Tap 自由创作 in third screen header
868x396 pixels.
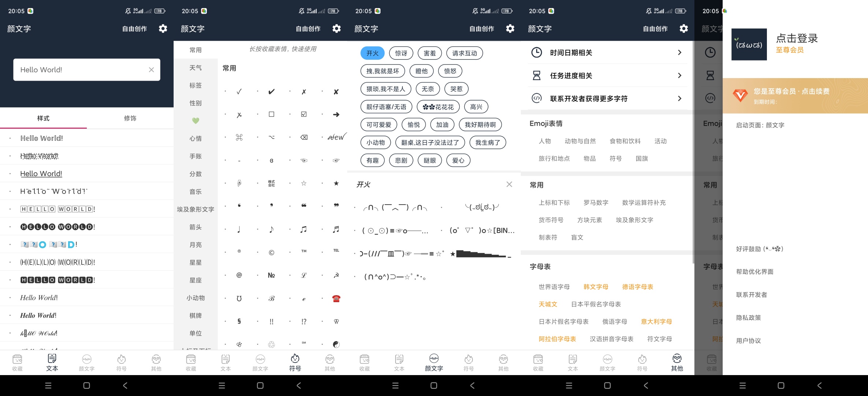(x=482, y=29)
